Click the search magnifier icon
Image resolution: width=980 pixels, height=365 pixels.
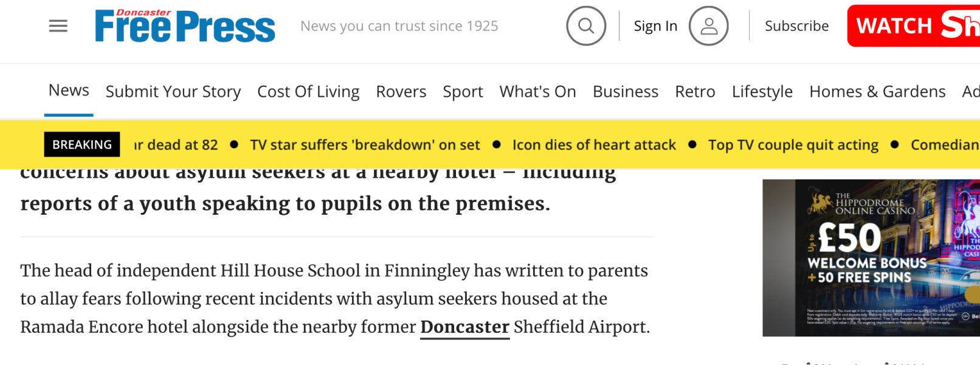(x=586, y=26)
